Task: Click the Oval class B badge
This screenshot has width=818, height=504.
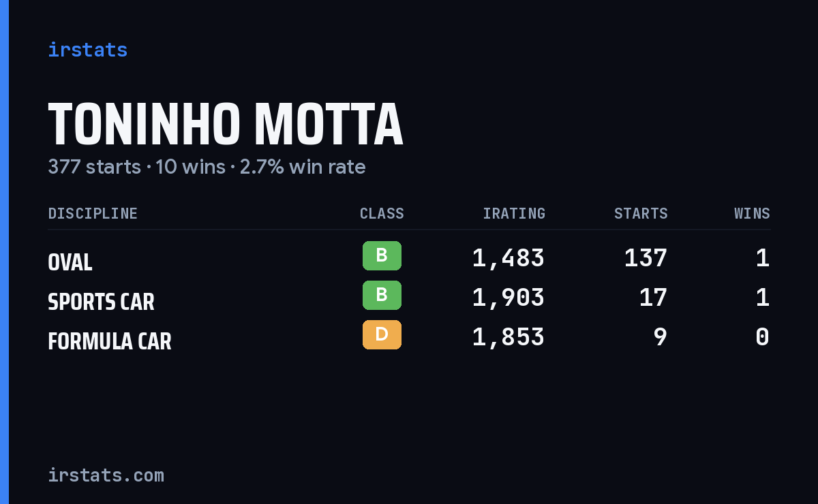Action: (382, 255)
